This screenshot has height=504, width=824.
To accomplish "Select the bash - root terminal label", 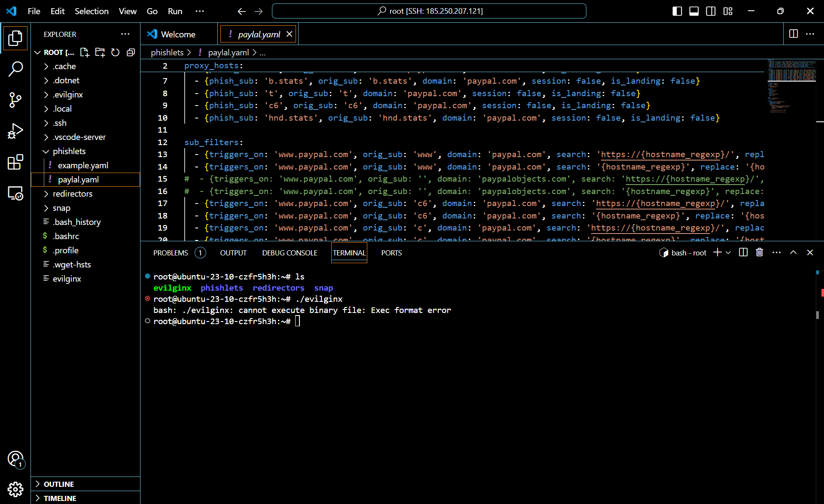I will [x=683, y=253].
